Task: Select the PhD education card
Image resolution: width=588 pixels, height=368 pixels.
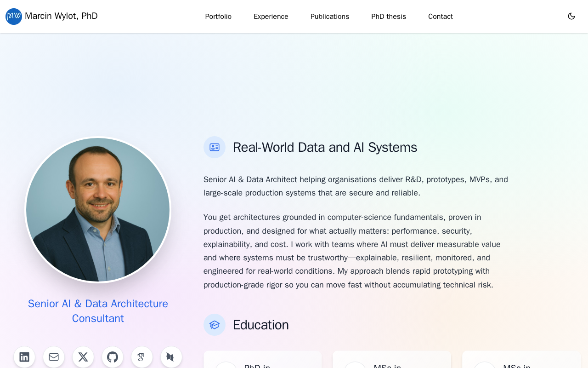Action: (x=263, y=360)
